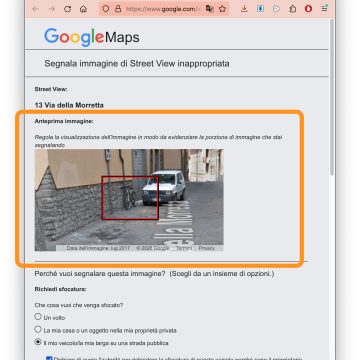
Task: Click the '13 Via della Morretta' address text
Action: [x=69, y=105]
